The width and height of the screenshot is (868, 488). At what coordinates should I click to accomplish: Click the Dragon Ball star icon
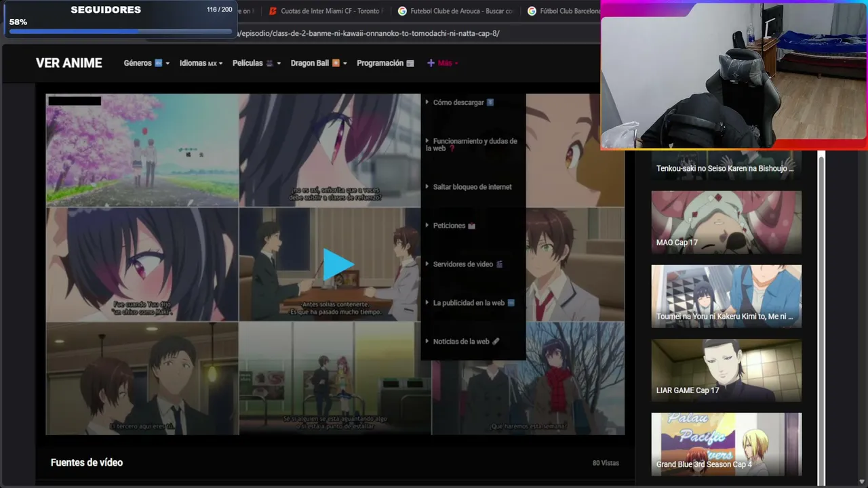(336, 63)
